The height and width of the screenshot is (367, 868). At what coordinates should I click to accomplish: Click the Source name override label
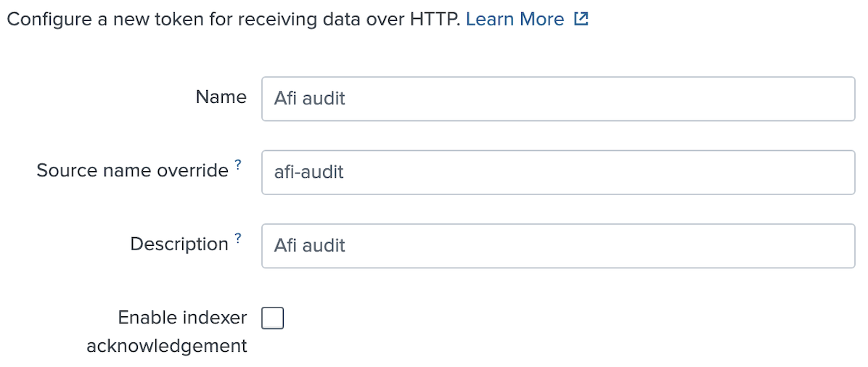click(x=132, y=170)
